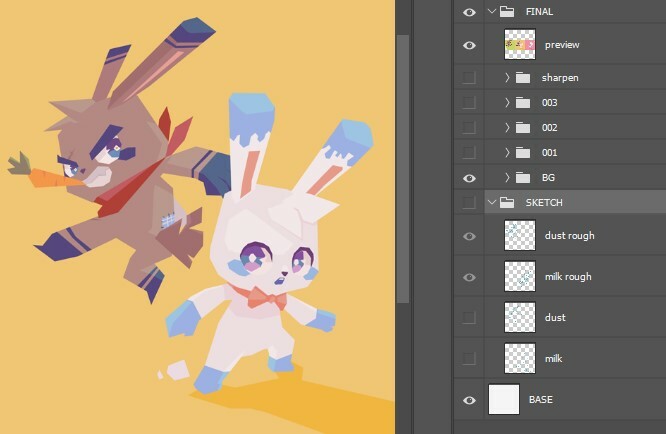Select the dust rough layer thumbnail
The width and height of the screenshot is (666, 434).
pos(520,235)
